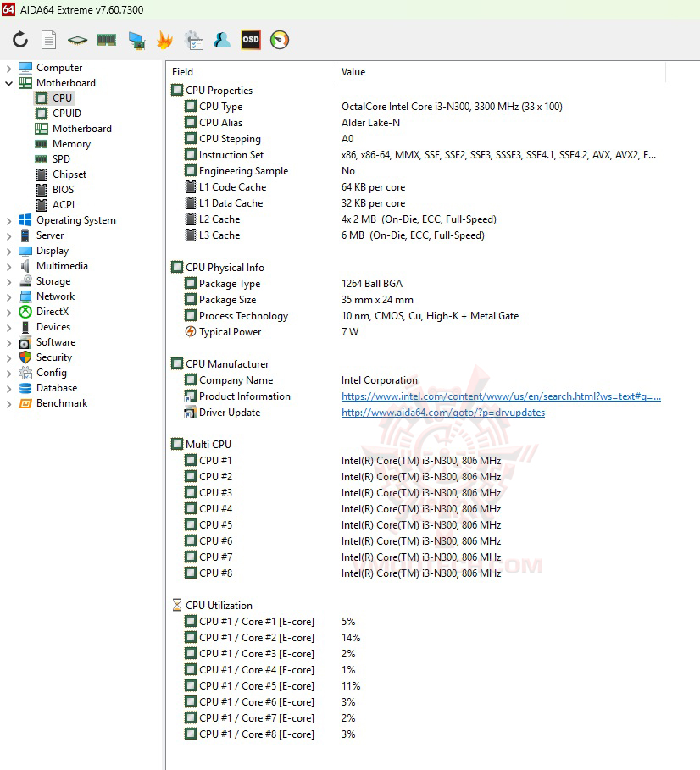Start the System Stability flame icon
The image size is (700, 770).
click(164, 40)
